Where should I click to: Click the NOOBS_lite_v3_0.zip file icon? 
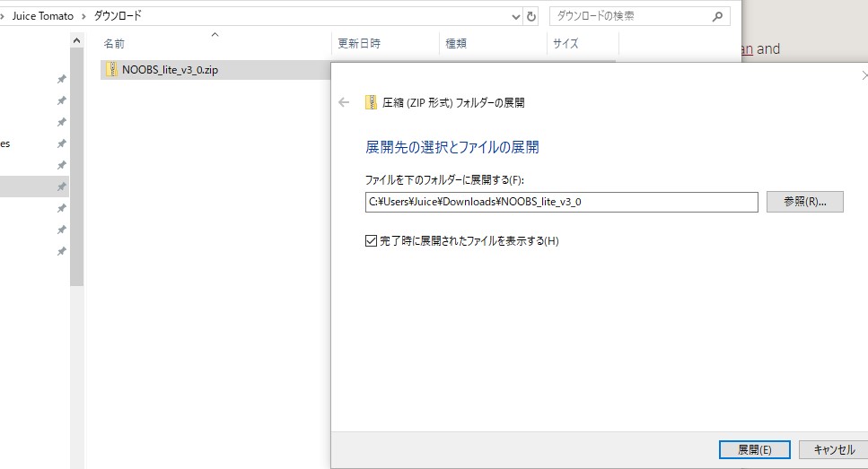click(x=111, y=71)
